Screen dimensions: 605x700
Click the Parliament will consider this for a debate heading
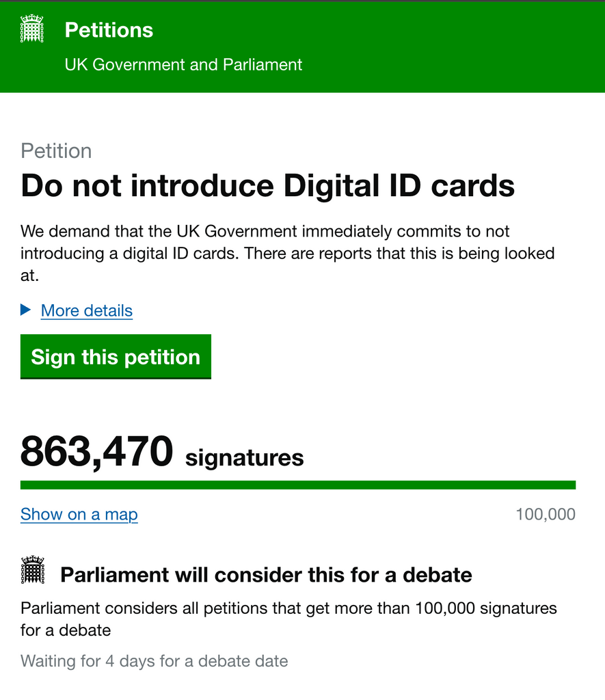click(x=266, y=575)
